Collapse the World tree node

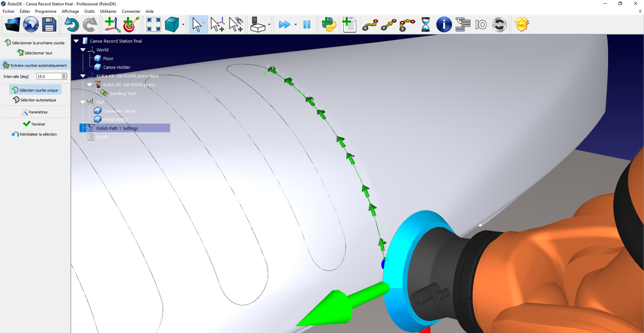point(83,50)
